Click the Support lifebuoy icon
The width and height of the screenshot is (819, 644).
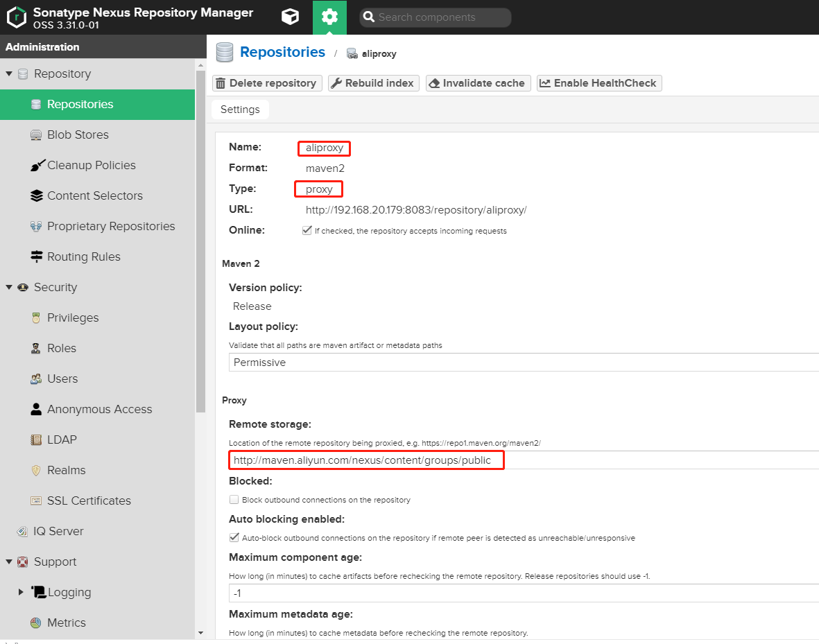point(22,562)
